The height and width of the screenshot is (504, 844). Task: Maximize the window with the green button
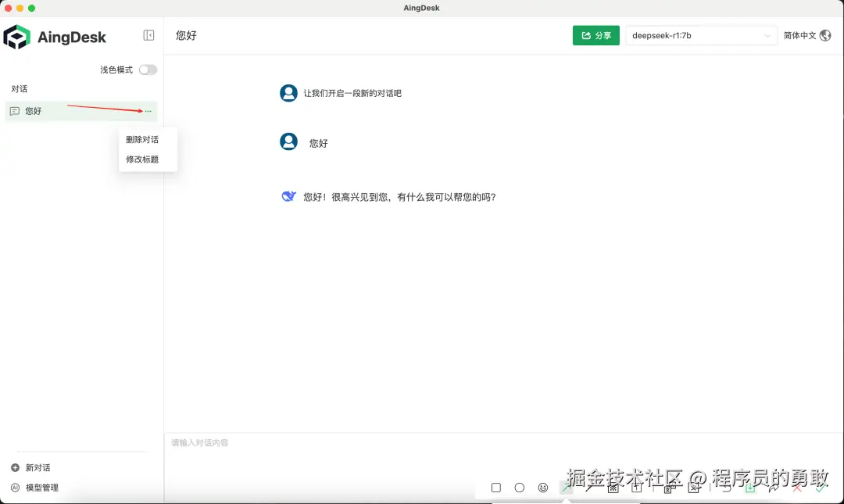click(x=32, y=8)
